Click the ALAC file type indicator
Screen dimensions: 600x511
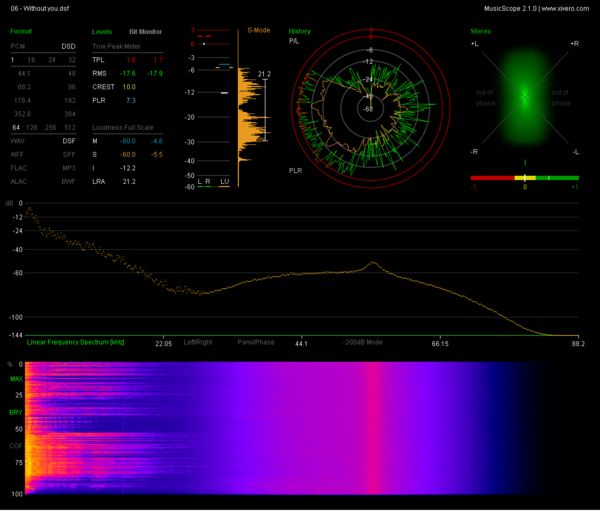tap(19, 182)
